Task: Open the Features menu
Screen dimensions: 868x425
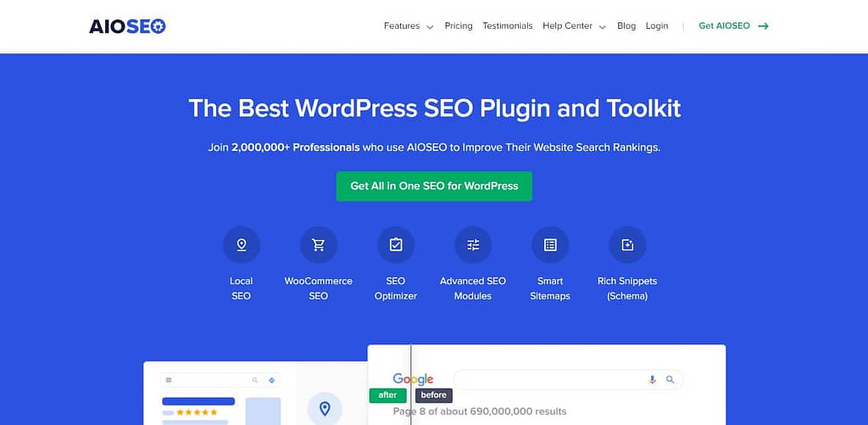Action: click(x=402, y=26)
